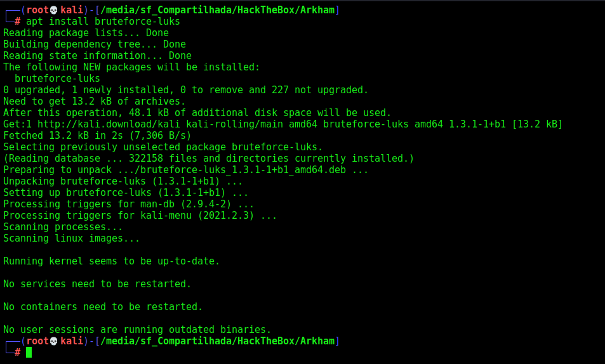Click the 'No containers need to be restarted' line
The height and width of the screenshot is (364, 605).
(103, 307)
